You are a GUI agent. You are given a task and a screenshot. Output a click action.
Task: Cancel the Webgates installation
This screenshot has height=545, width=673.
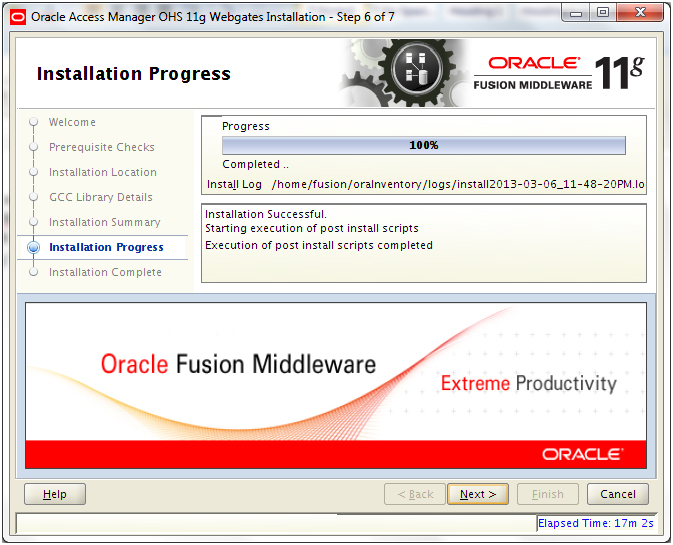618,494
